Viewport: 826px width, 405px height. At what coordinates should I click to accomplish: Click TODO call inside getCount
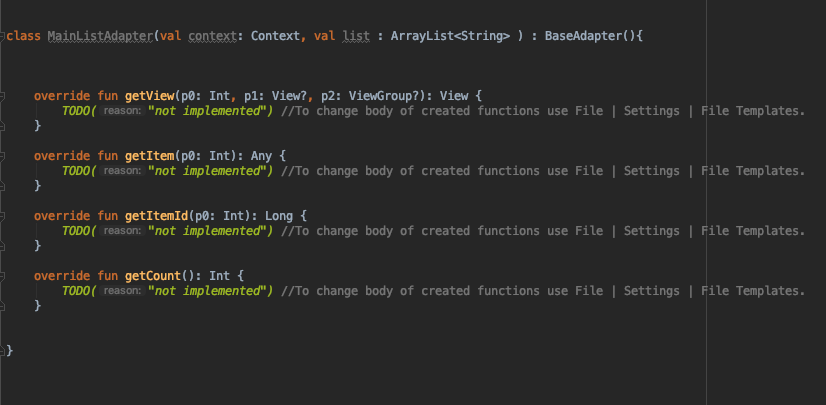[76, 291]
